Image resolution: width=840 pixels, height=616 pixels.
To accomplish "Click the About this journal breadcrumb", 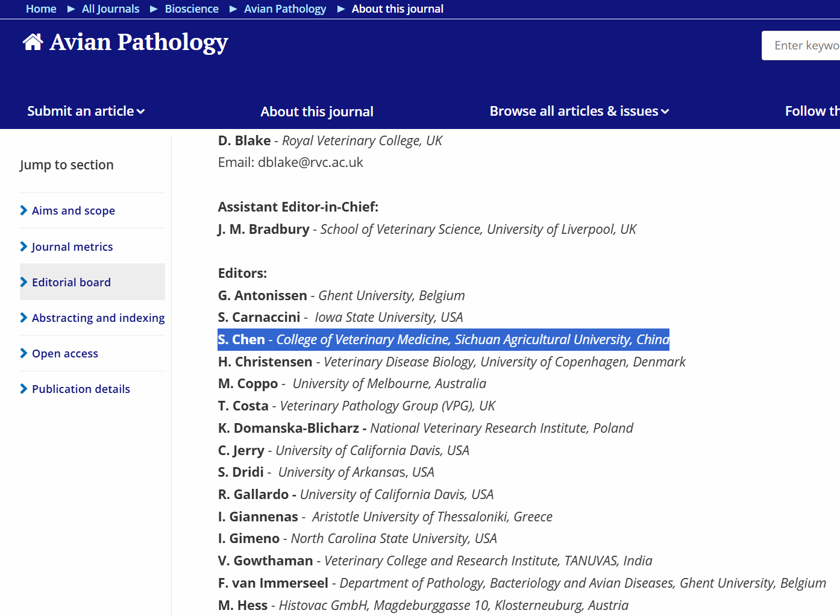I will (x=398, y=9).
